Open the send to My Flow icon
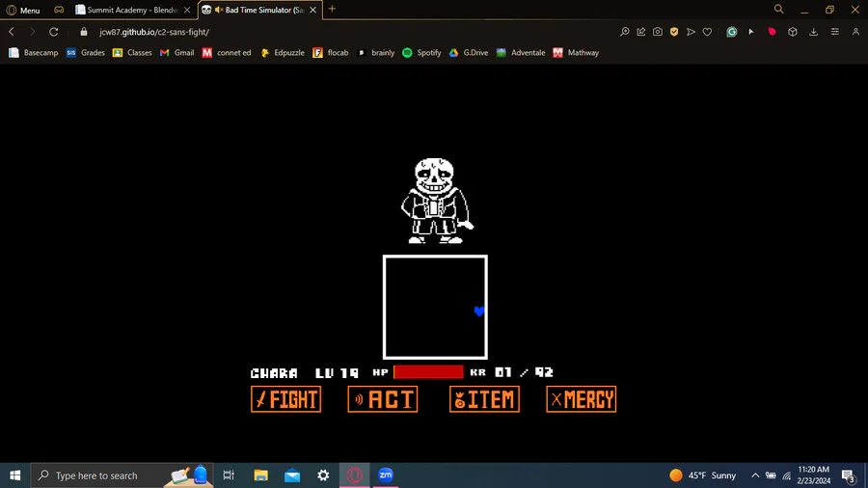868x488 pixels. pos(691,32)
